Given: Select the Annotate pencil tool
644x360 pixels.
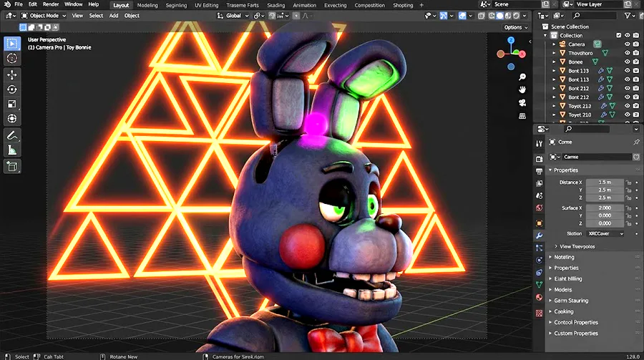Looking at the screenshot, I should 12,135.
